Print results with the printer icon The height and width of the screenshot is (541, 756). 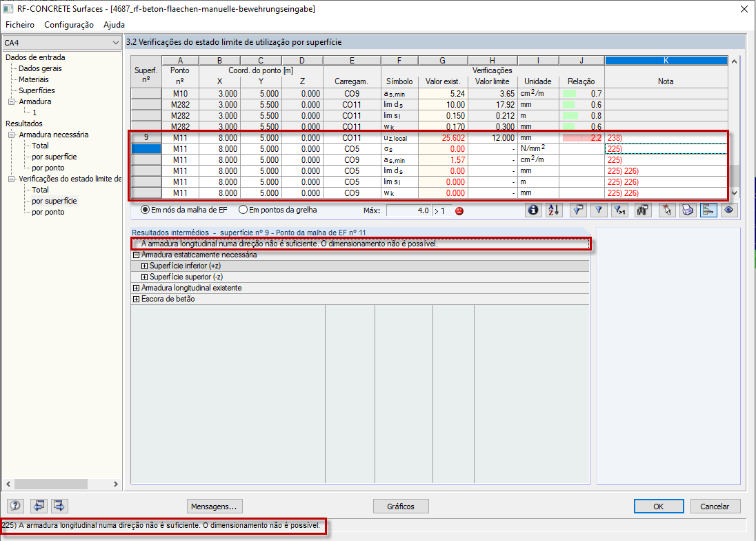[688, 210]
